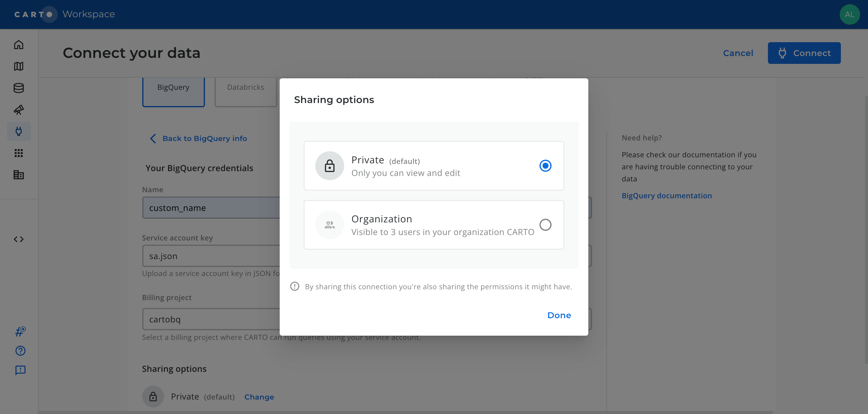Image resolution: width=868 pixels, height=414 pixels.
Task: Select the Private radio button
Action: pyautogui.click(x=545, y=166)
